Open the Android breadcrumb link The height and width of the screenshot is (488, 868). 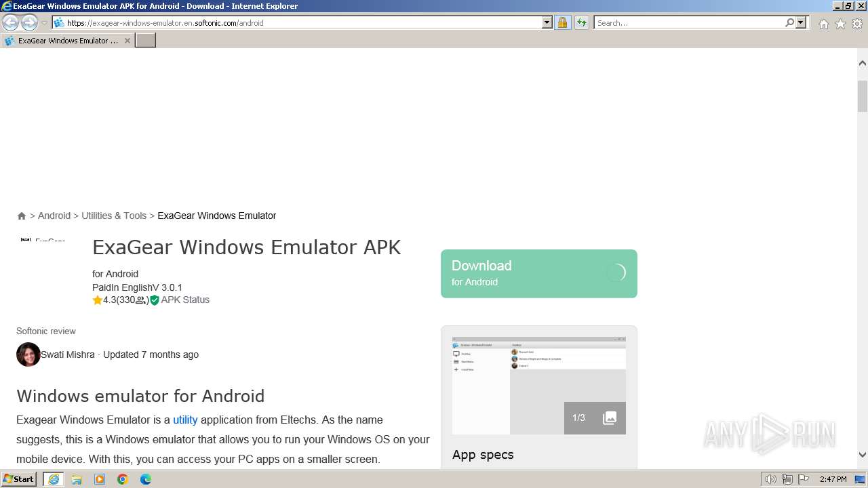54,216
